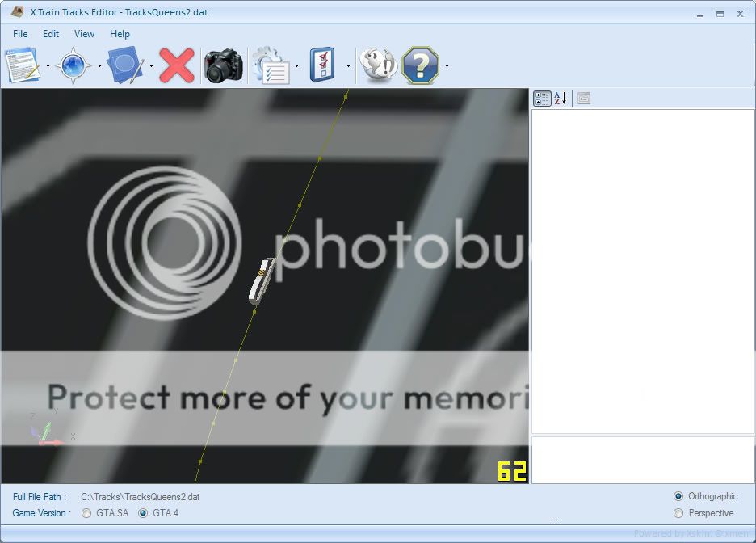Click the app icon in title bar
The width and height of the screenshot is (756, 543).
tap(17, 11)
